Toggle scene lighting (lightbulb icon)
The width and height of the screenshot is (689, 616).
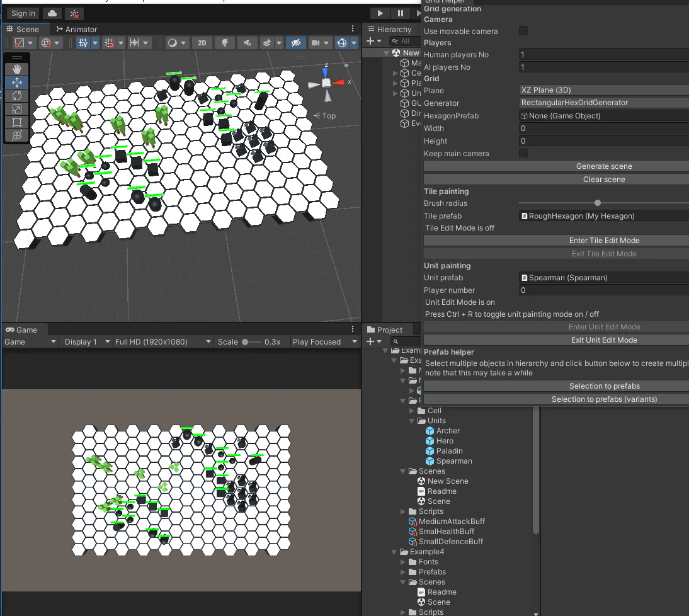pyautogui.click(x=225, y=43)
